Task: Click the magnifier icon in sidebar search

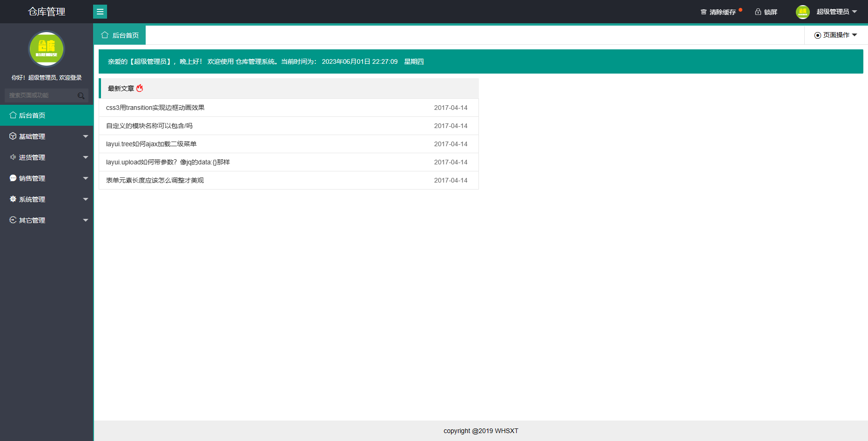Action: coord(81,96)
